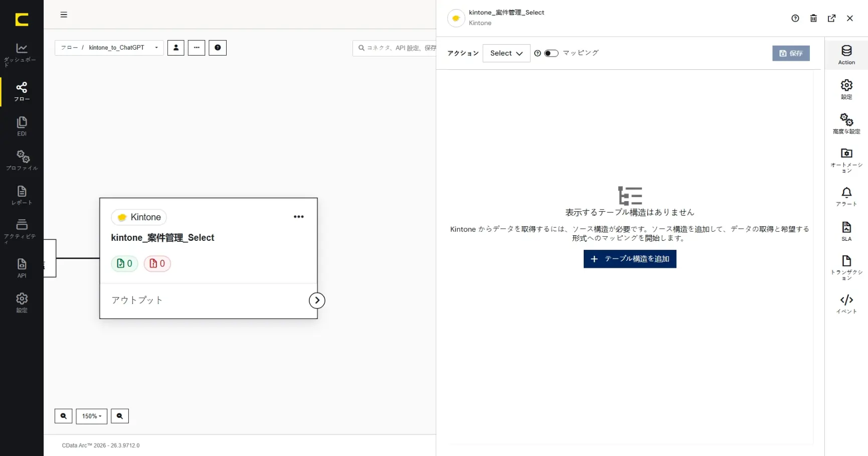Switch to the アラート tab

click(x=846, y=197)
